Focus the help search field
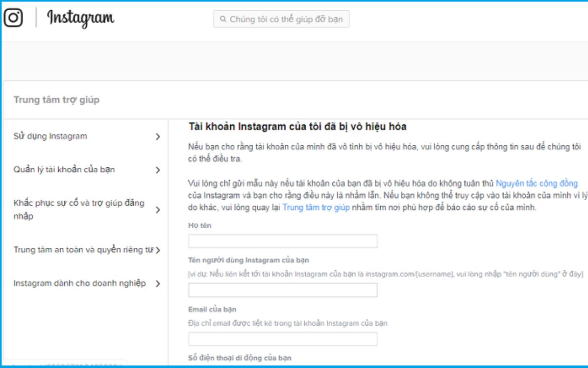The width and height of the screenshot is (588, 368). coord(281,20)
